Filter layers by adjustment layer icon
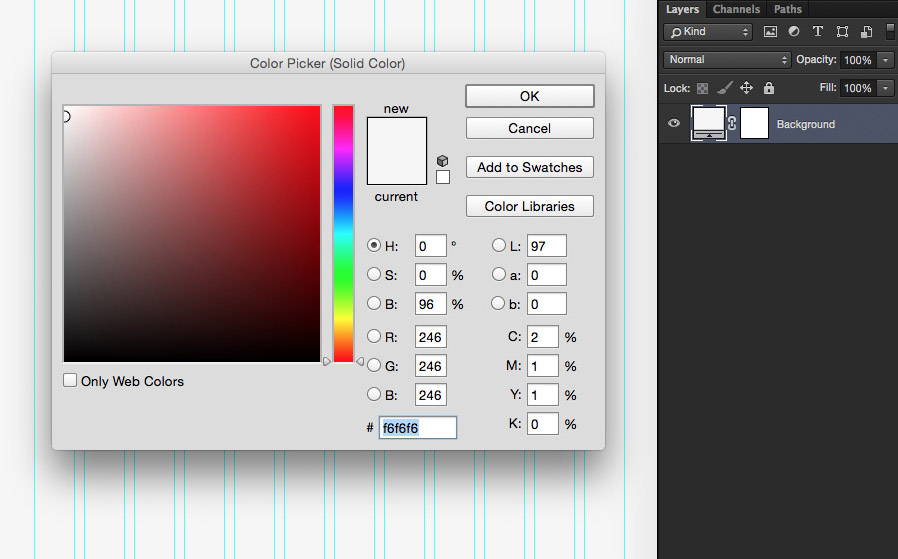 tap(794, 32)
